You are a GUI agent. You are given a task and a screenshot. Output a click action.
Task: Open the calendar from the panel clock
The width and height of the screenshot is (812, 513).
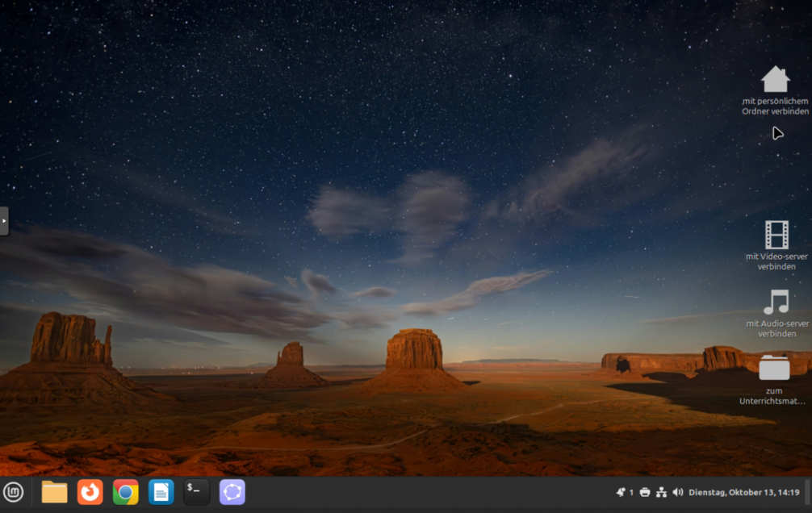coord(744,492)
